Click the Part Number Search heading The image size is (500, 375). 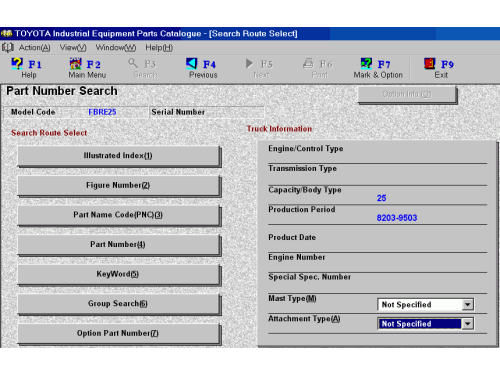click(62, 91)
